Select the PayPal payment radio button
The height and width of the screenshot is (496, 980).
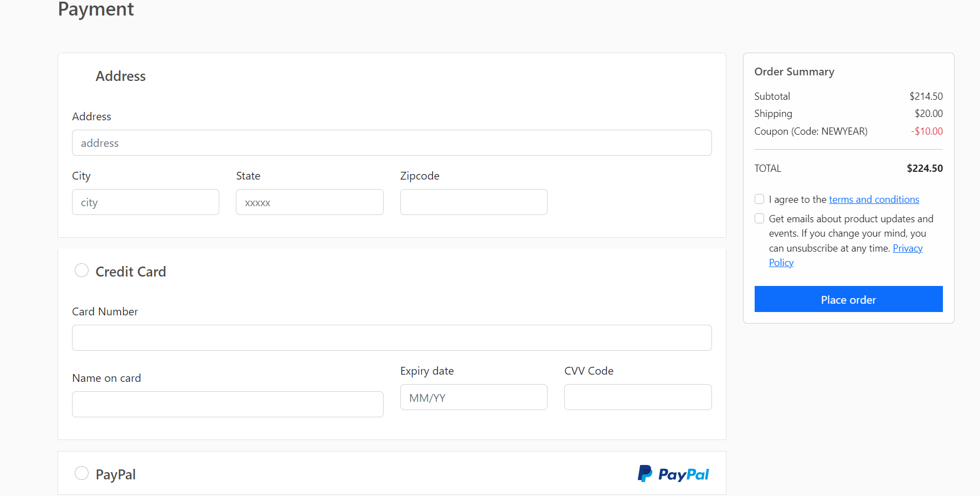(81, 473)
